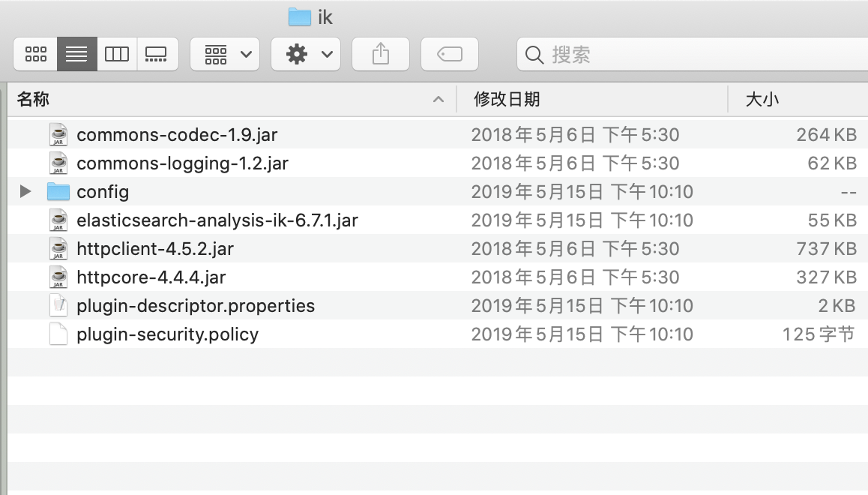Click the 264 KB size value
This screenshot has height=495, width=868.
coord(827,134)
